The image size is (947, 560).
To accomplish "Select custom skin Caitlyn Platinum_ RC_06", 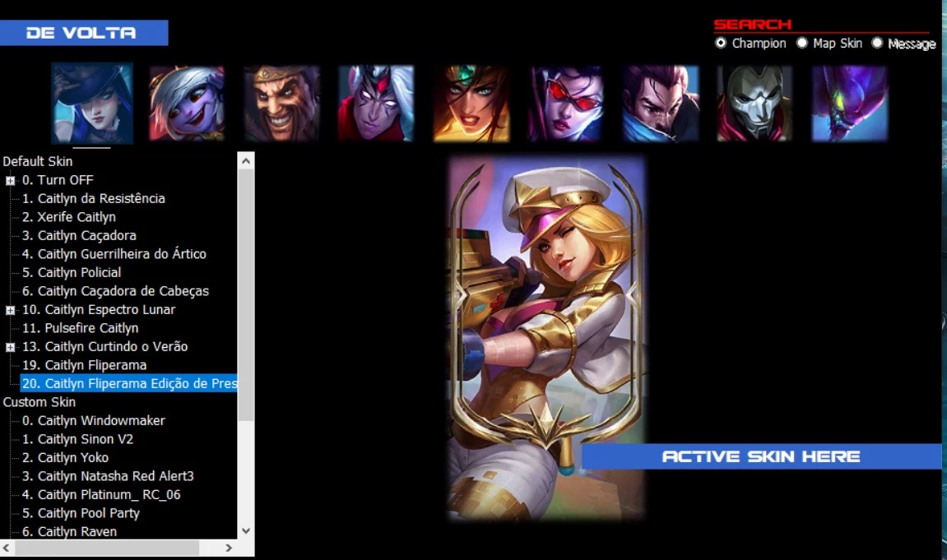I will tap(101, 495).
